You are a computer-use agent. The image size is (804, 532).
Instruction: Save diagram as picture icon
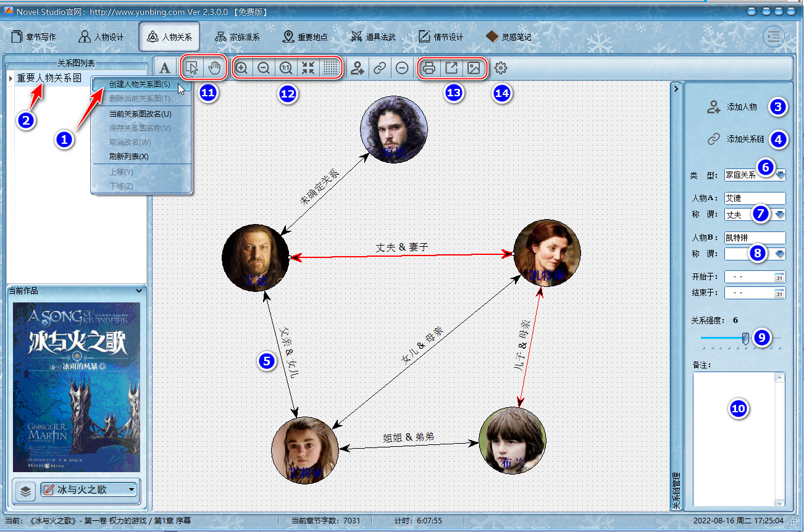(474, 68)
